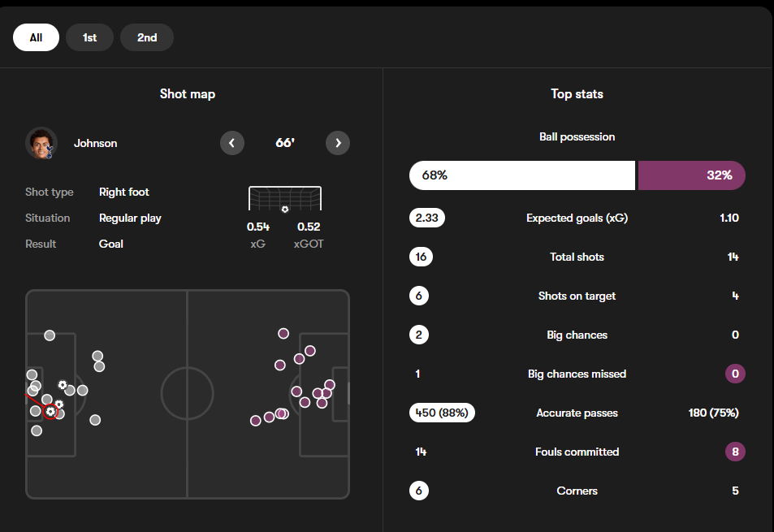This screenshot has height=532, width=774.
Task: Go to next shot with right chevron
Action: click(x=338, y=143)
